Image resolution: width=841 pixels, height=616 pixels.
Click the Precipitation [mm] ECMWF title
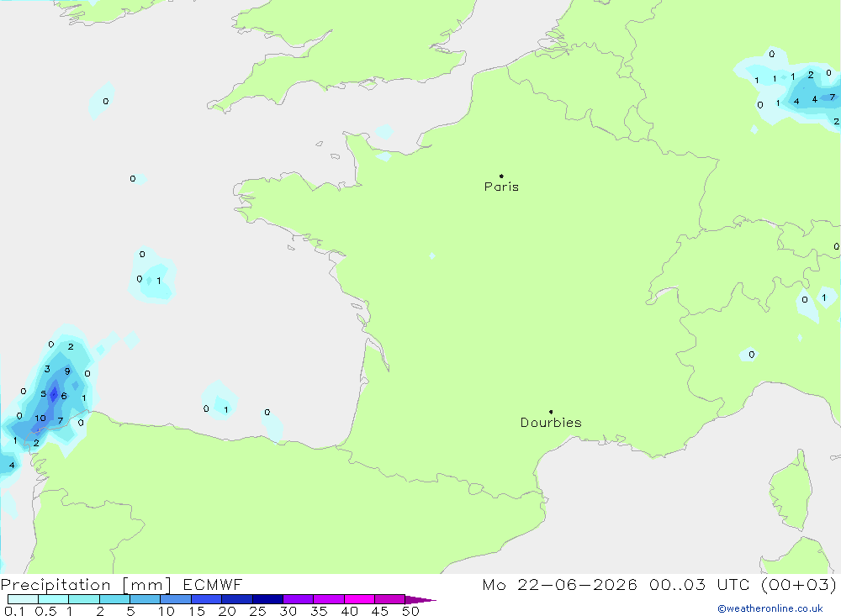pyautogui.click(x=122, y=585)
